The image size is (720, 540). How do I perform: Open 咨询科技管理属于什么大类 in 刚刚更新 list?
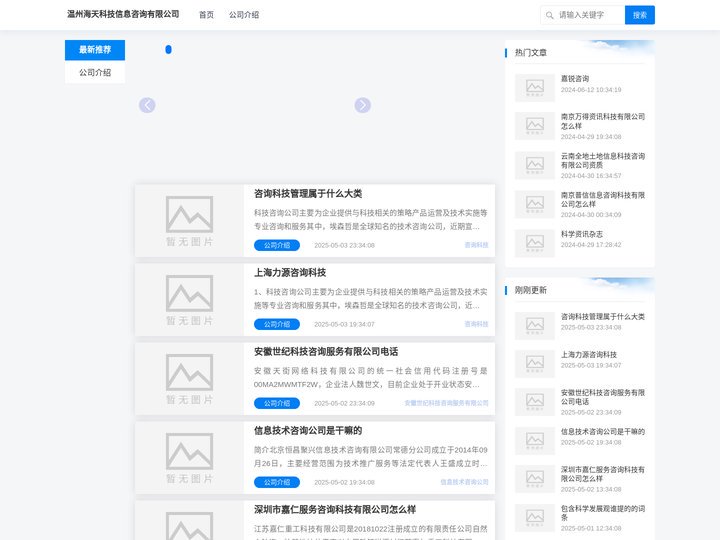[602, 316]
